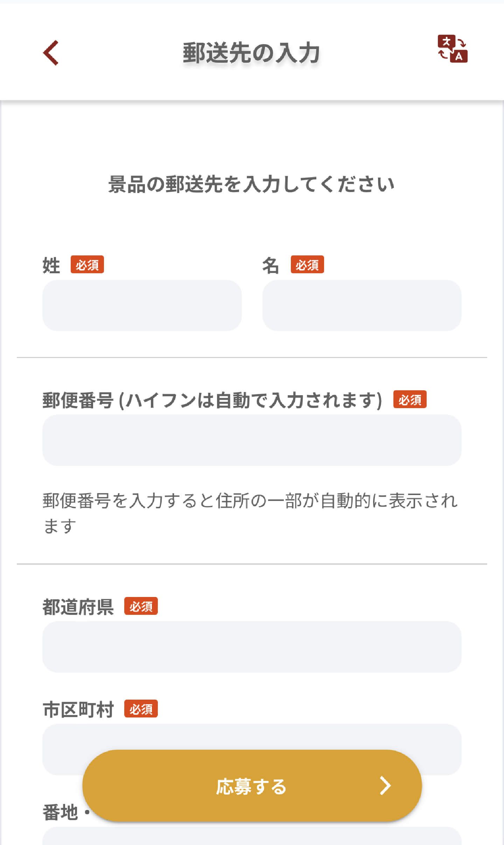Focus the 名 input field

point(362,305)
